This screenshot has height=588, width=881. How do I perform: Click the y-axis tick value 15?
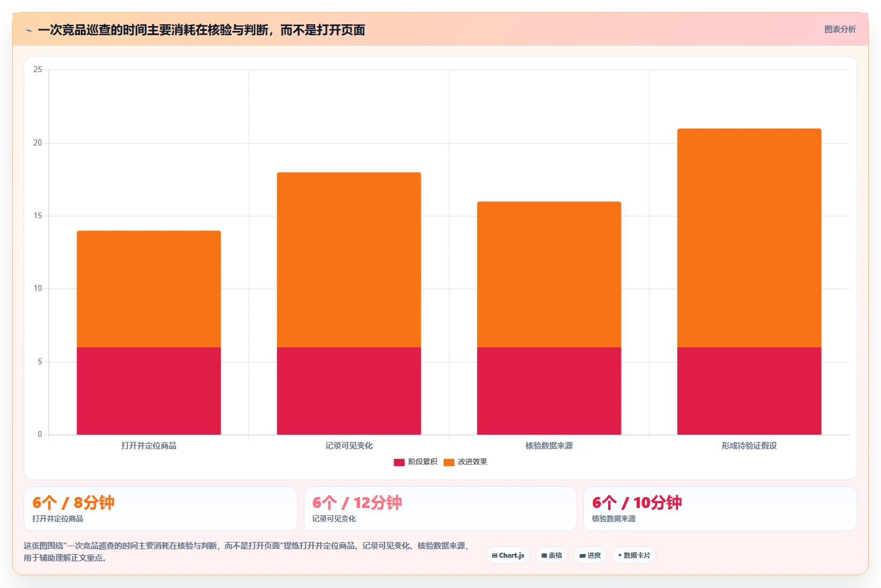pyautogui.click(x=38, y=216)
